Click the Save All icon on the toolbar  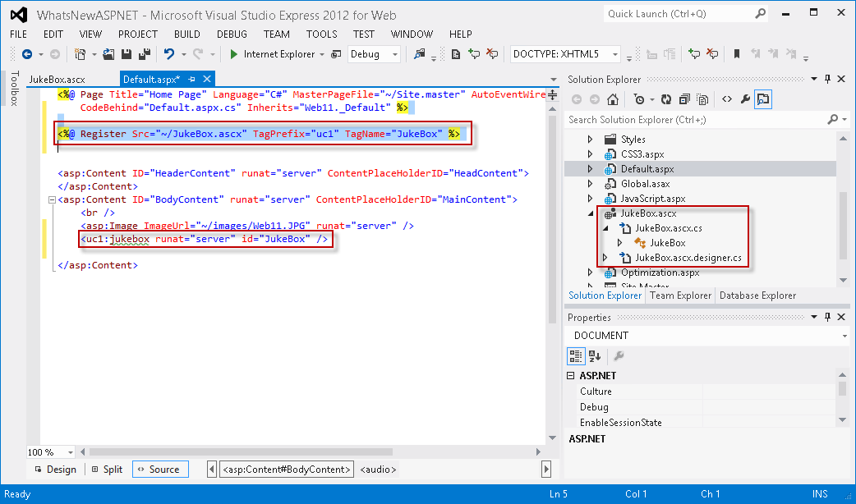(144, 53)
